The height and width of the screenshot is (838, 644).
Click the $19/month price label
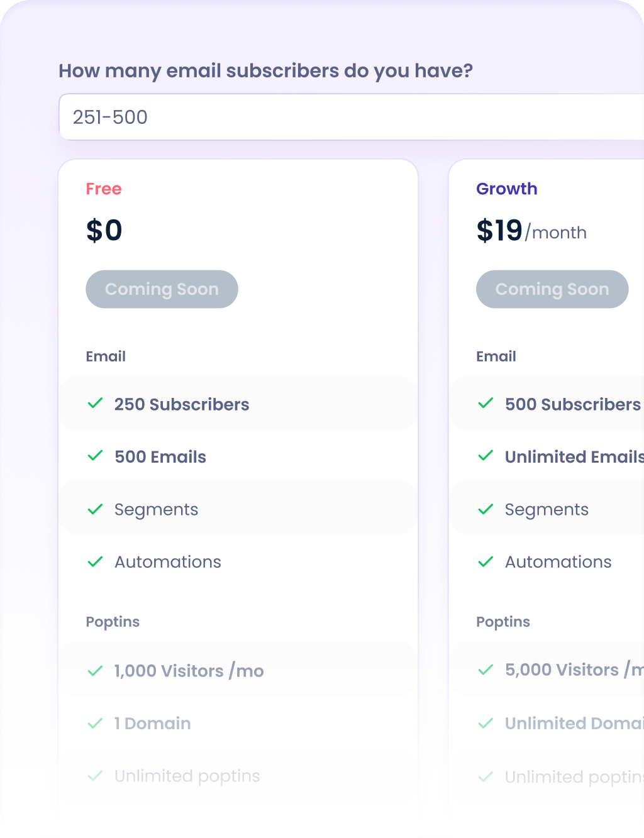click(x=531, y=231)
